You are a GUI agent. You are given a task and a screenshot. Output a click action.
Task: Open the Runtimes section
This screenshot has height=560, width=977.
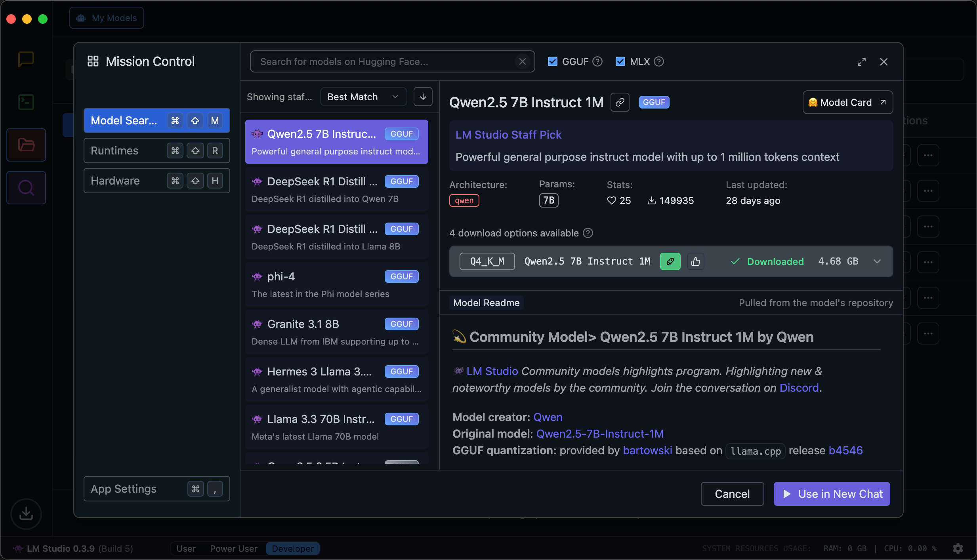pyautogui.click(x=157, y=150)
